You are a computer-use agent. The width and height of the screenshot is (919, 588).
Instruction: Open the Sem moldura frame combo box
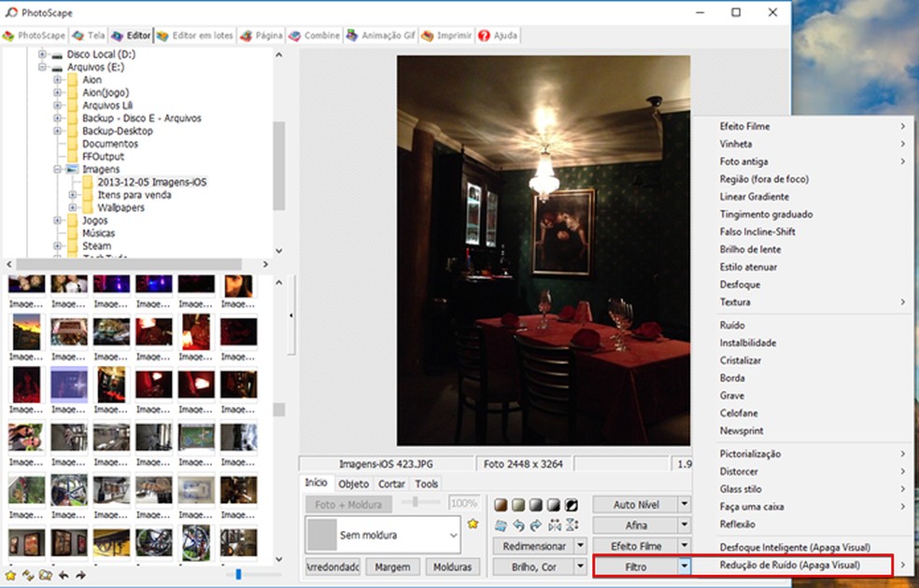(x=383, y=535)
